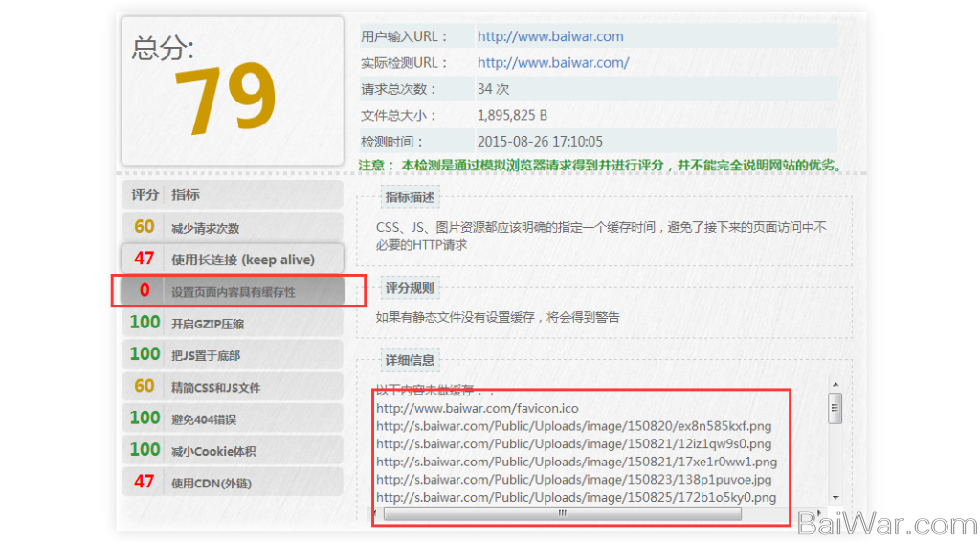Click the ex8n585kxf.png URL line

pyautogui.click(x=574, y=426)
